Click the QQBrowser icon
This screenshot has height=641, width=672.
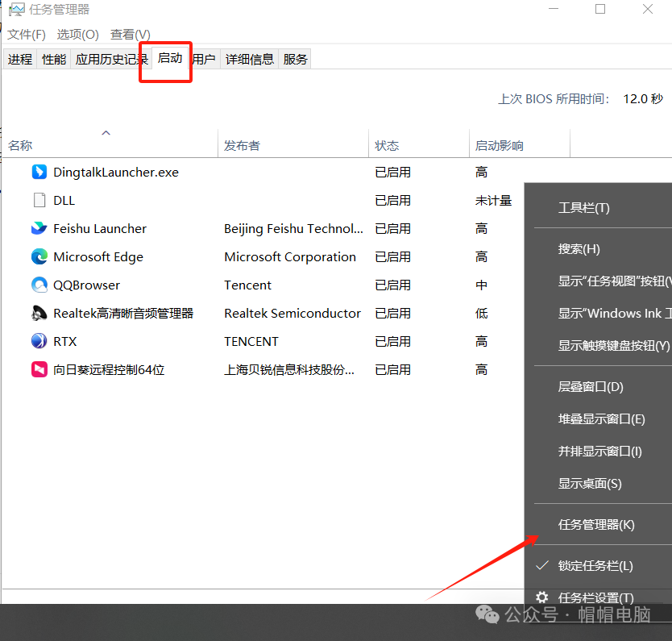(x=39, y=285)
